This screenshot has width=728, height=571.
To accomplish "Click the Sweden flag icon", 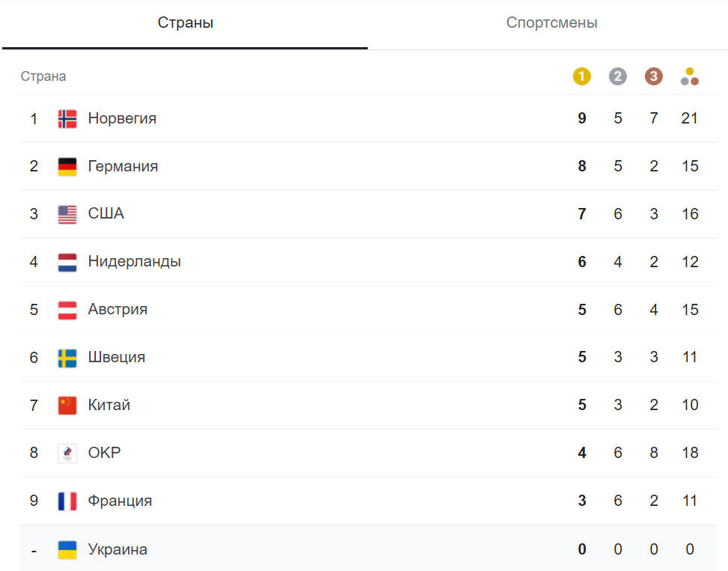I will 67,358.
